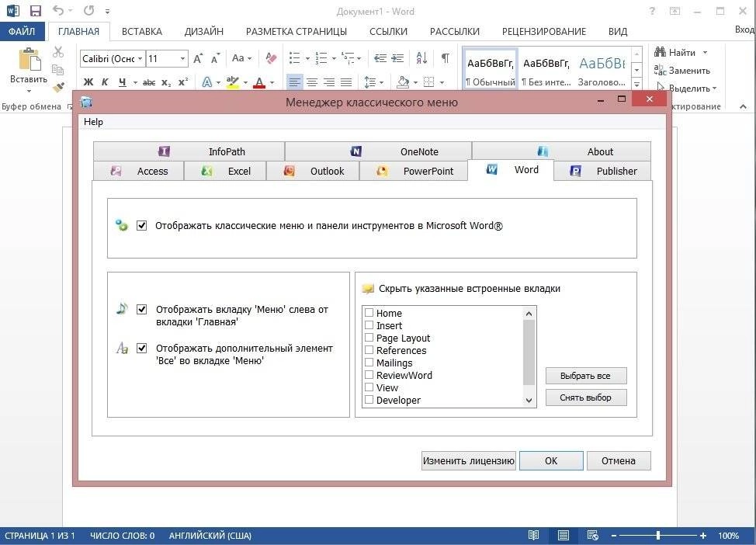This screenshot has width=756, height=545.
Task: Open the OneNote tab
Action: tap(378, 151)
